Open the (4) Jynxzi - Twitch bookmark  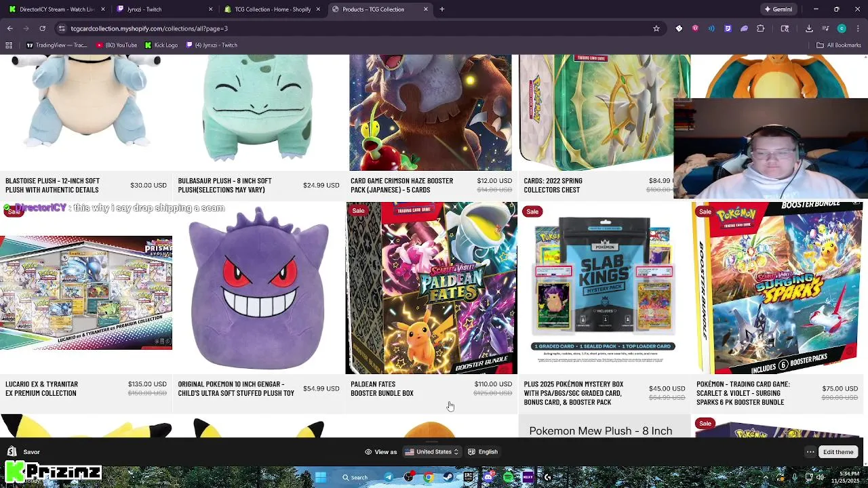(211, 45)
